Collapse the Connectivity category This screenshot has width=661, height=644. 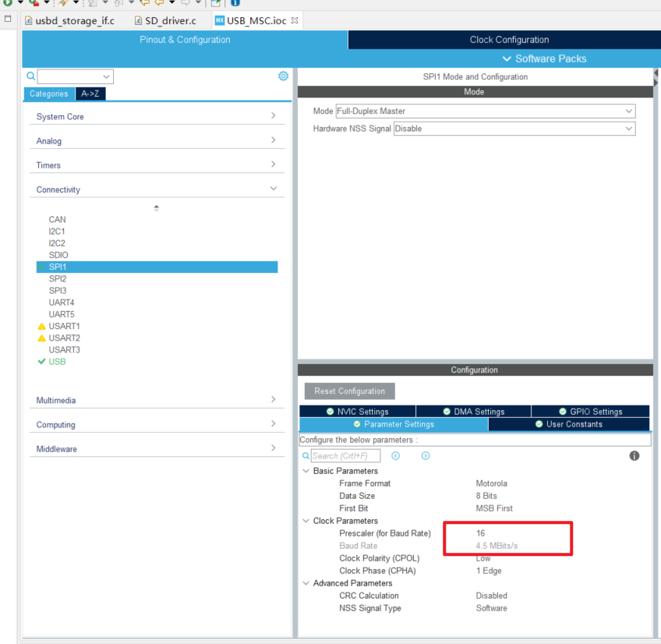point(157,189)
